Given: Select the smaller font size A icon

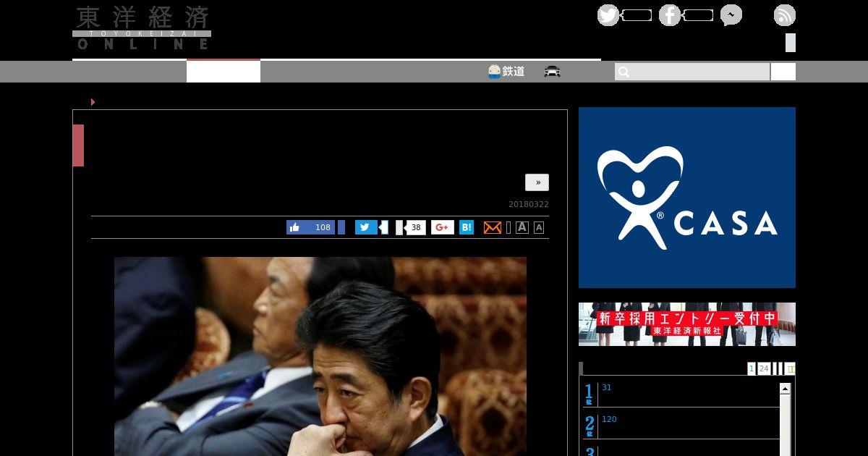Looking at the screenshot, I should (539, 228).
